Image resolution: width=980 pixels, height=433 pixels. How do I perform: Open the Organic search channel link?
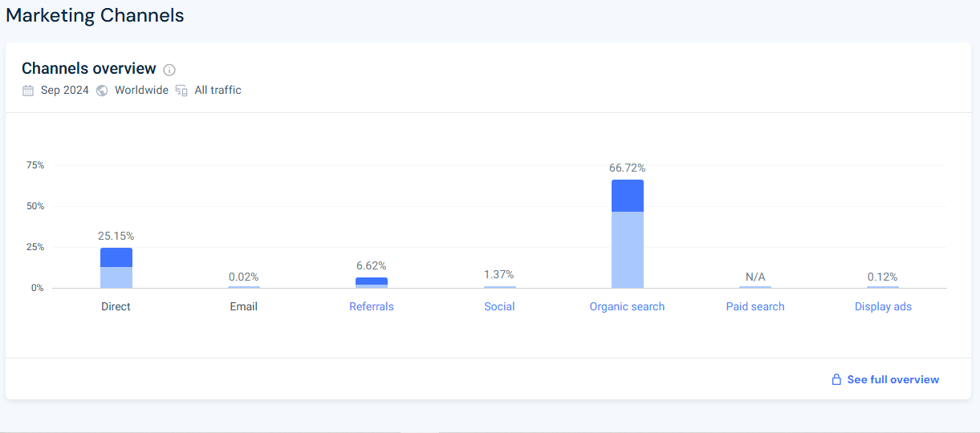tap(627, 306)
